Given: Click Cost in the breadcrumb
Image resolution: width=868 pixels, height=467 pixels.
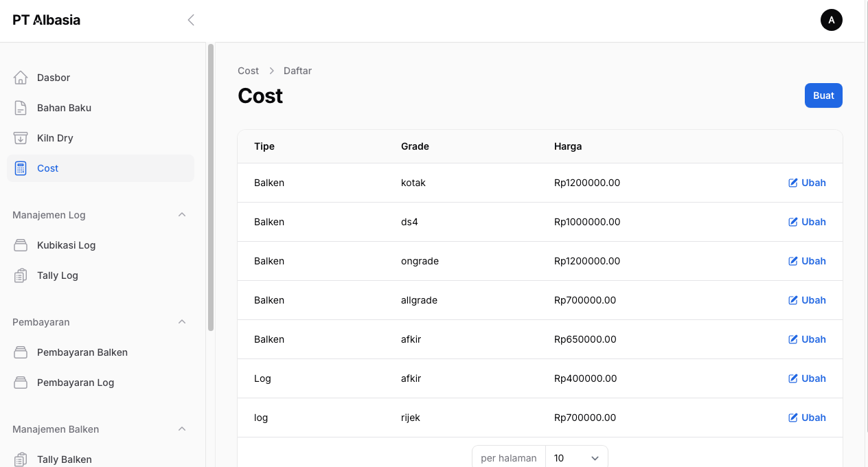Looking at the screenshot, I should pos(248,71).
